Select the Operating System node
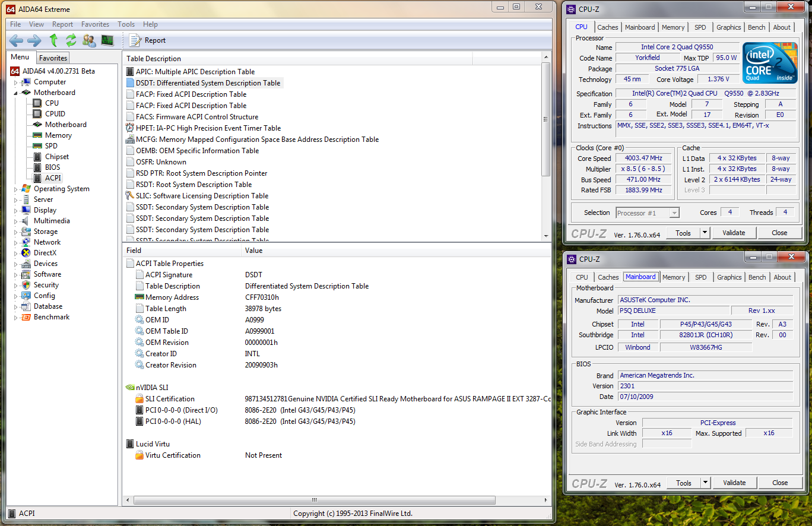 tap(62, 189)
